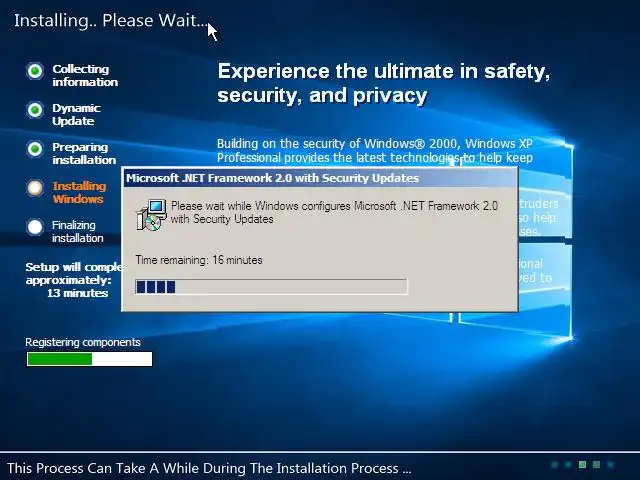Click the Finalizing installation step indicator

click(35, 227)
